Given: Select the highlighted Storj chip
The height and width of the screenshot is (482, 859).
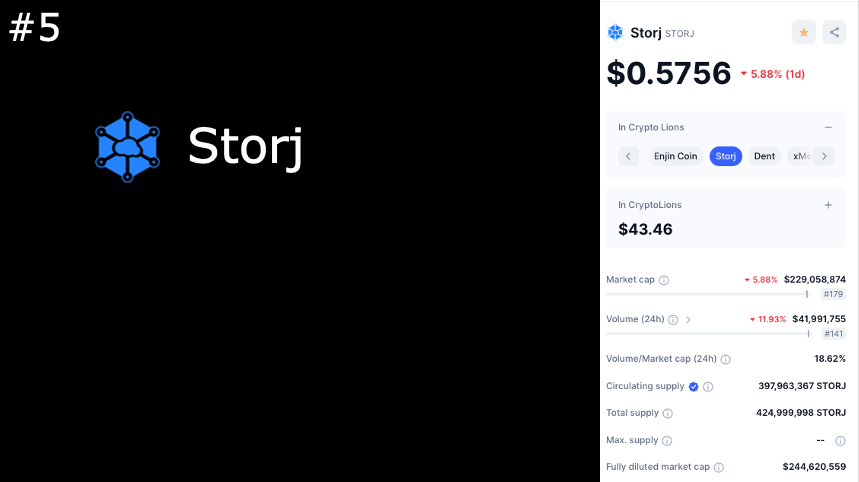Looking at the screenshot, I should (726, 156).
